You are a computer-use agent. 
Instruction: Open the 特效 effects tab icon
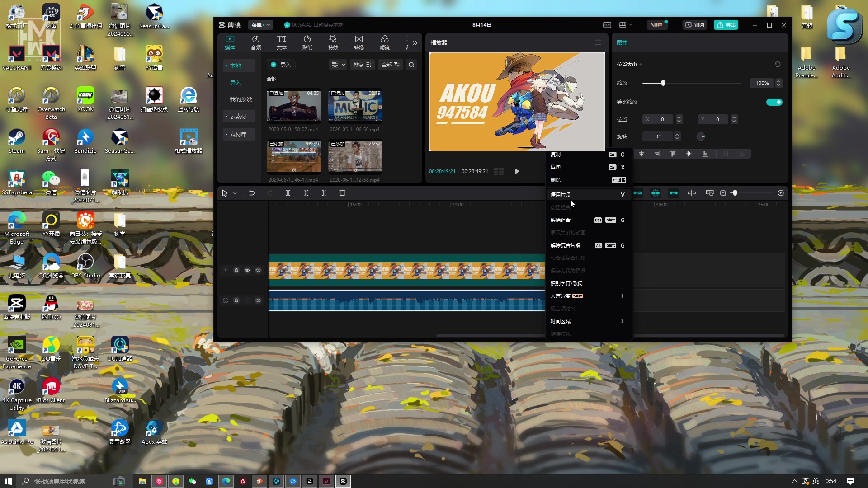(333, 39)
